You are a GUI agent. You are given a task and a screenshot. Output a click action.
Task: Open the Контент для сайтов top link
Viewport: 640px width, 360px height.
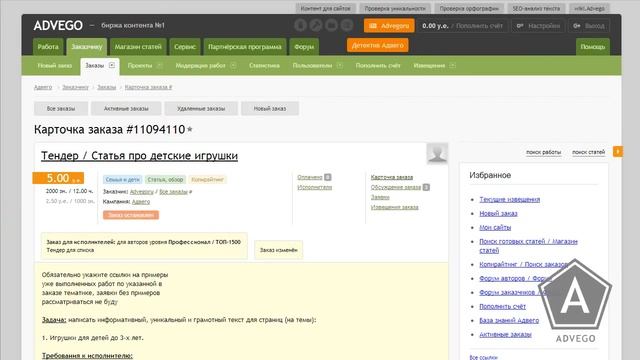(x=325, y=9)
